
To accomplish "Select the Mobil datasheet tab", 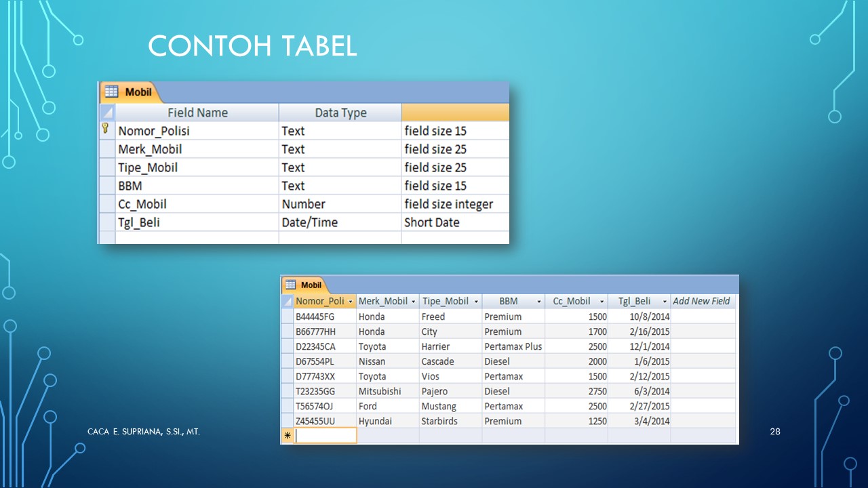I will click(311, 285).
